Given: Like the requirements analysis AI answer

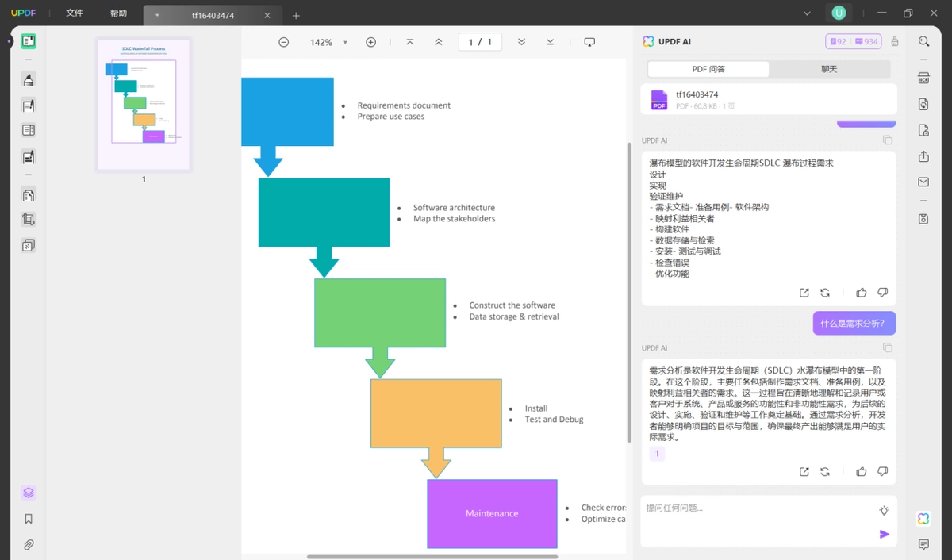Looking at the screenshot, I should (x=862, y=471).
